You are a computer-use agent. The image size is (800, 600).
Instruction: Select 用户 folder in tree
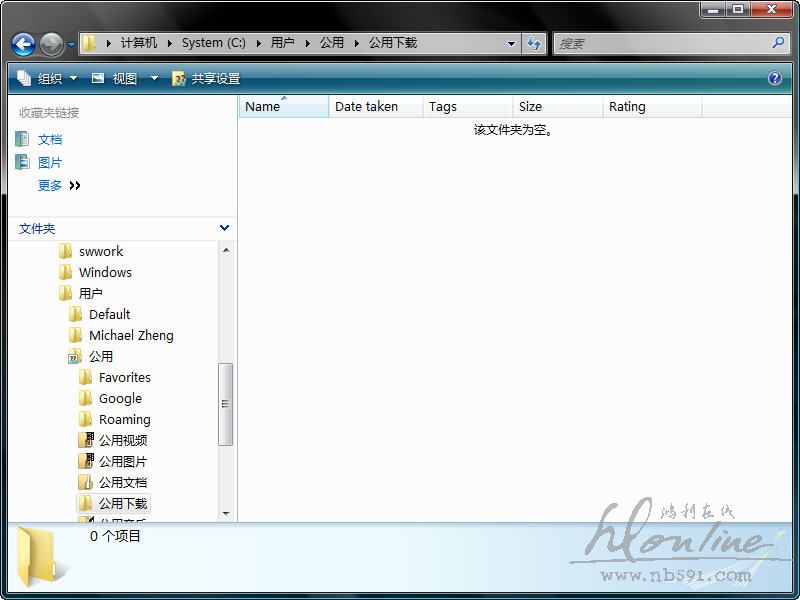pyautogui.click(x=91, y=293)
